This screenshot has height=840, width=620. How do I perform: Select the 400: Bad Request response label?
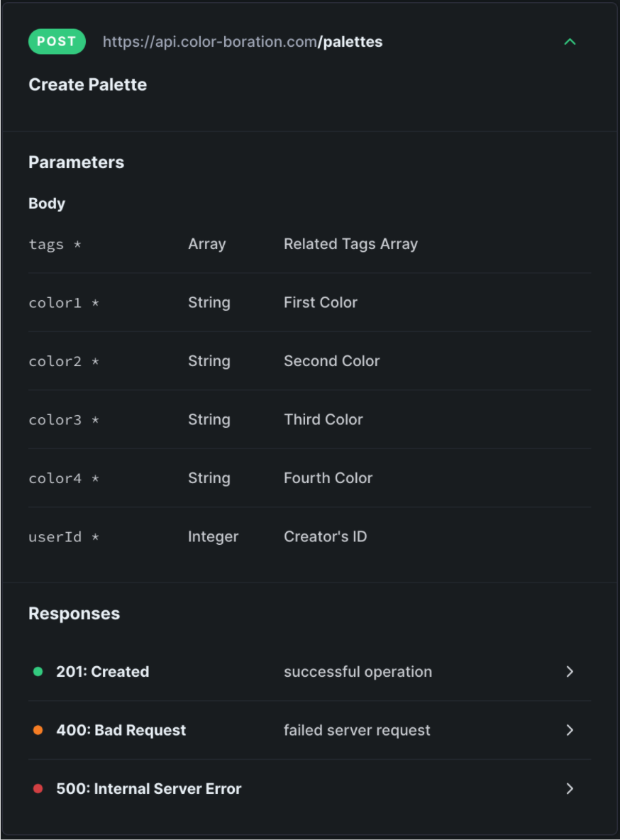pos(121,730)
